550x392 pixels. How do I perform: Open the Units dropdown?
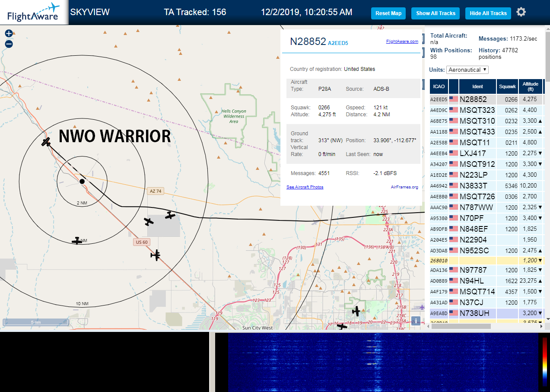point(468,70)
